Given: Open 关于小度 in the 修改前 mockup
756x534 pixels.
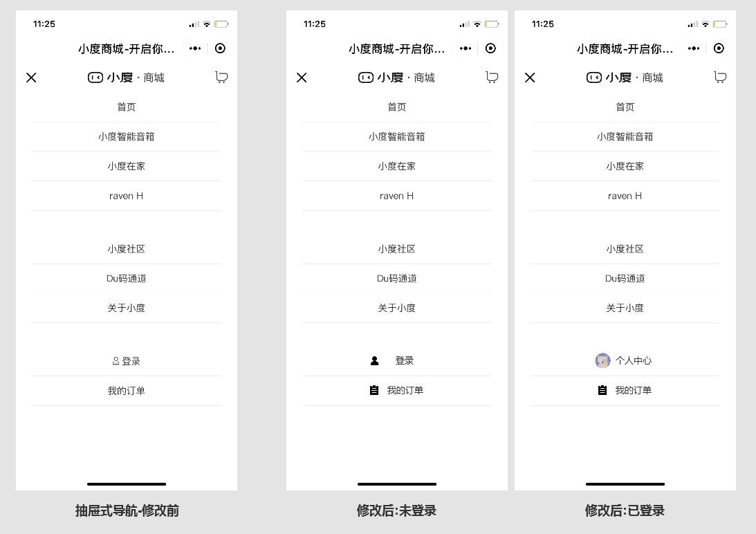Looking at the screenshot, I should [x=127, y=308].
